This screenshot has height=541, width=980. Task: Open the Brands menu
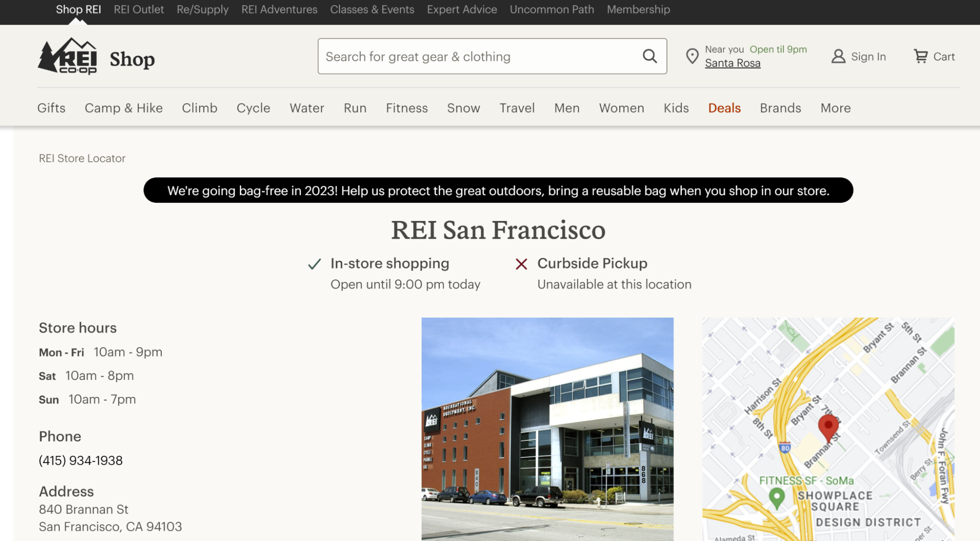tap(780, 108)
